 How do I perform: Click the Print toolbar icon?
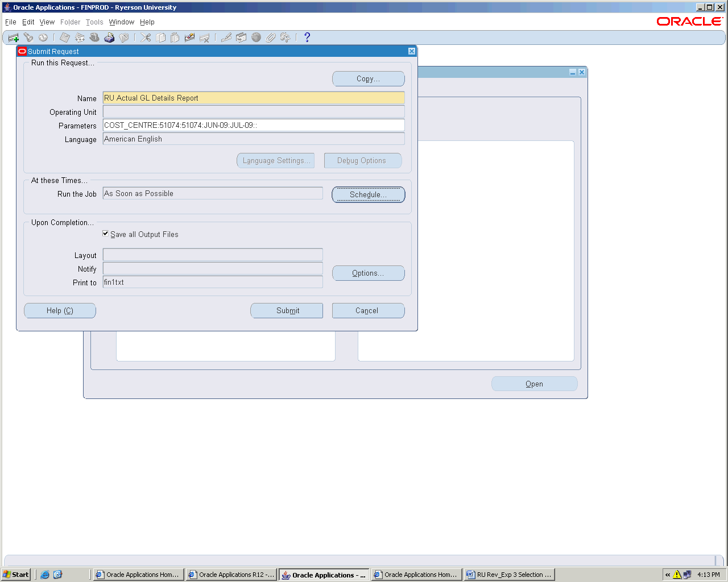pos(109,38)
